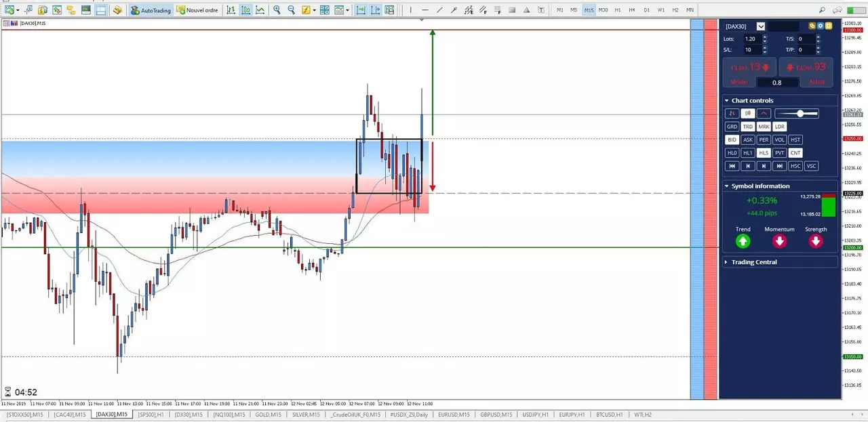Image resolution: width=868 pixels, height=422 pixels.
Task: Toggle the GRD grid button
Action: coord(732,127)
